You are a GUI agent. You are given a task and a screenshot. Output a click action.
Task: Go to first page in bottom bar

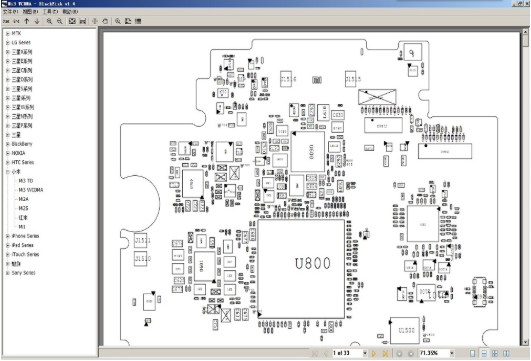(x=315, y=354)
